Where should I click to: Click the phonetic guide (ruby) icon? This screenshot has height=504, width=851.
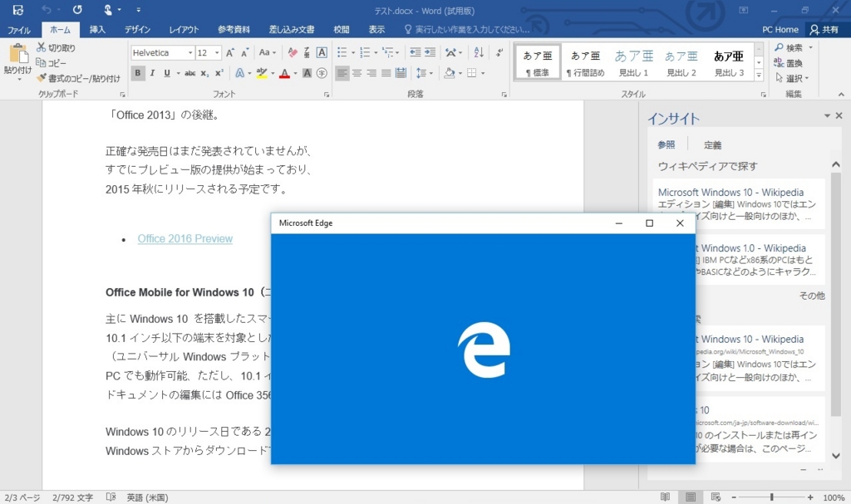point(307,52)
